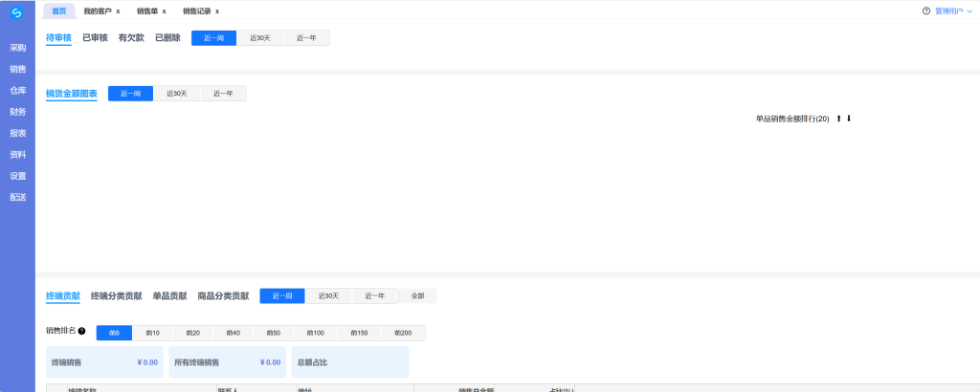This screenshot has height=392, width=980.
Task: Set sales ranking to 前5
Action: coord(115,334)
